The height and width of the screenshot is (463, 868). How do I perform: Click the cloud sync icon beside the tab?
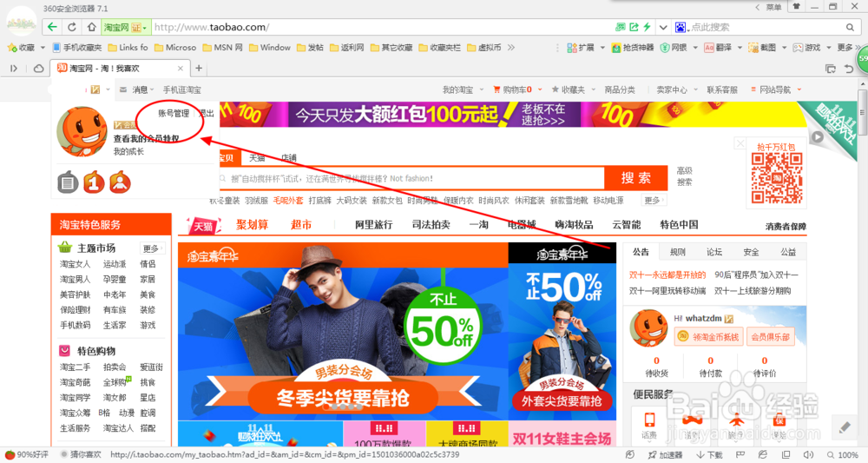pyautogui.click(x=38, y=68)
